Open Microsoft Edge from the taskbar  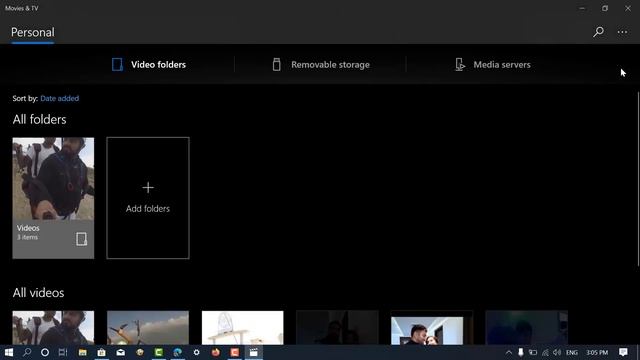[x=178, y=352]
